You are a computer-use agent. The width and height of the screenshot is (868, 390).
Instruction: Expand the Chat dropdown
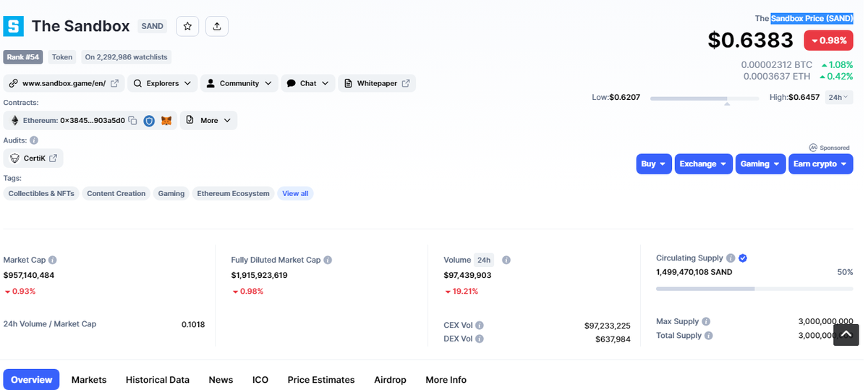pos(308,83)
